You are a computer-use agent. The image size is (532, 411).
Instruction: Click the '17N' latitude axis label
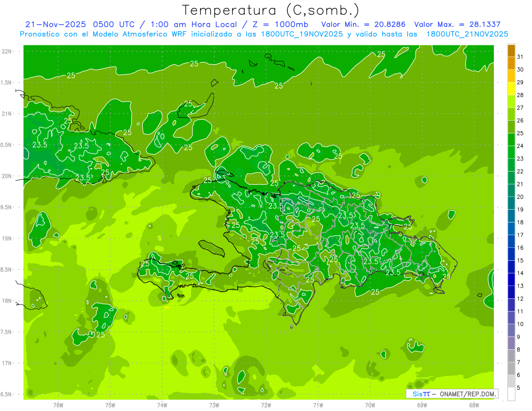pos(8,363)
